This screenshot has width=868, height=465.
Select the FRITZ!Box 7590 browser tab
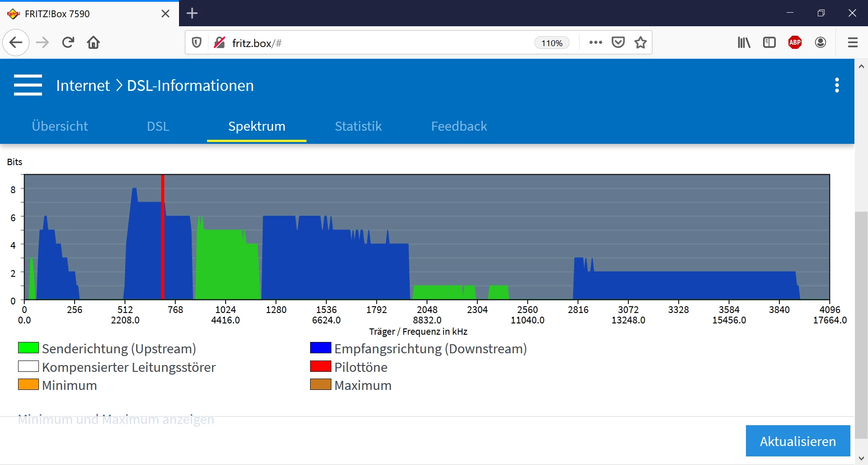pyautogui.click(x=90, y=14)
